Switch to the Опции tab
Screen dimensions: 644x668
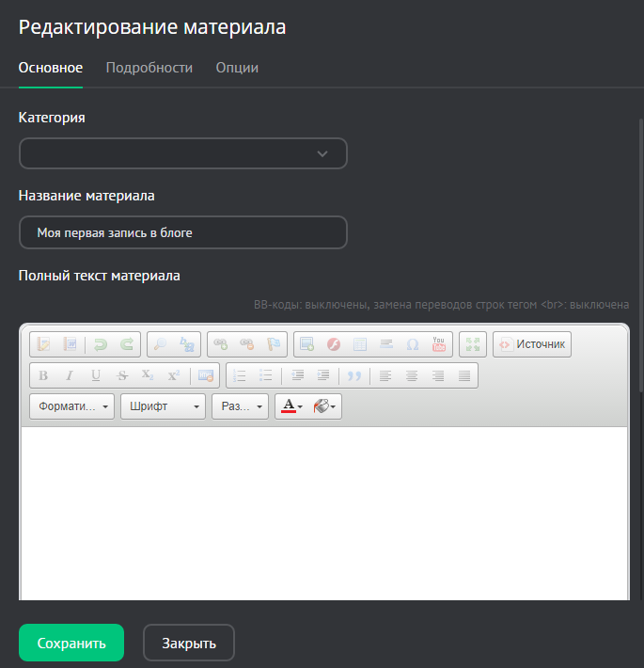click(237, 68)
